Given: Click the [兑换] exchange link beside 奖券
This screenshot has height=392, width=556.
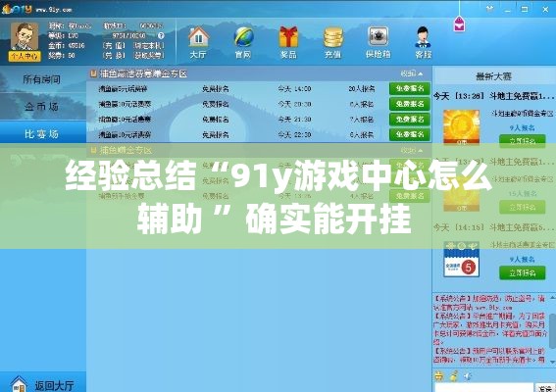Looking at the screenshot, I should tap(114, 56).
